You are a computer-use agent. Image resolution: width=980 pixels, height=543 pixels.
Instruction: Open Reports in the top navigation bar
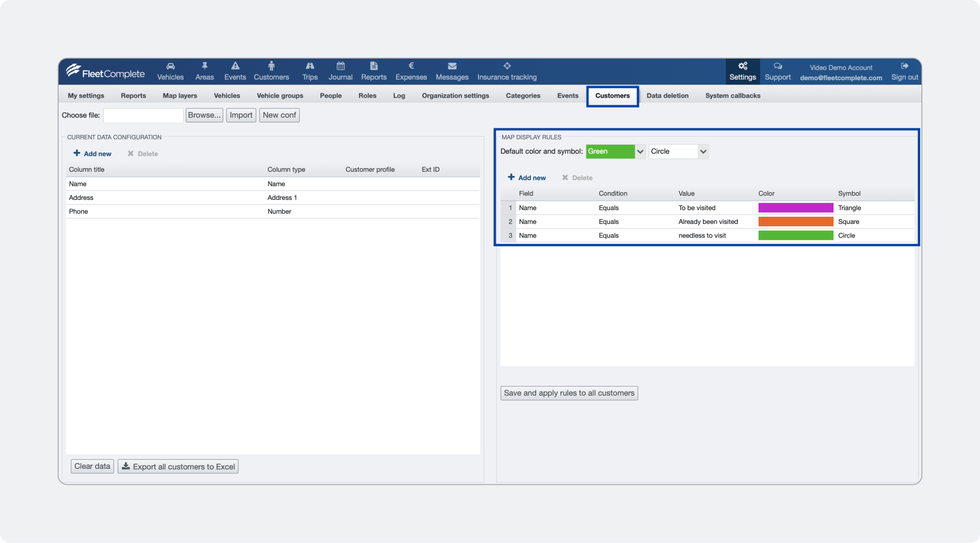[x=374, y=71]
